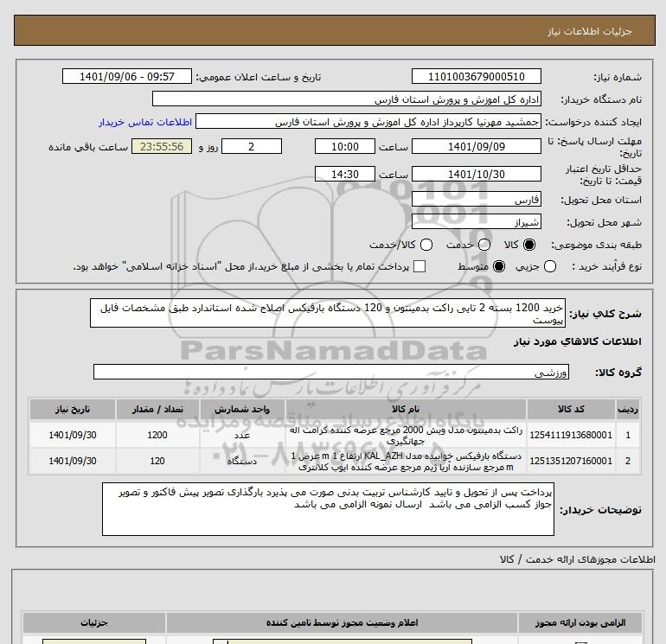Click need date of row 2
The width and height of the screenshot is (666, 644).
[x=73, y=461]
